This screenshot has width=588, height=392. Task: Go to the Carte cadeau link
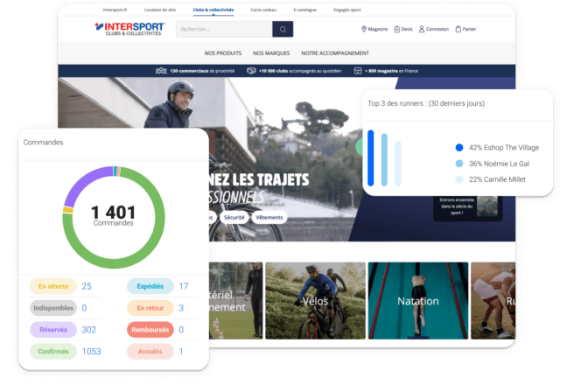264,9
